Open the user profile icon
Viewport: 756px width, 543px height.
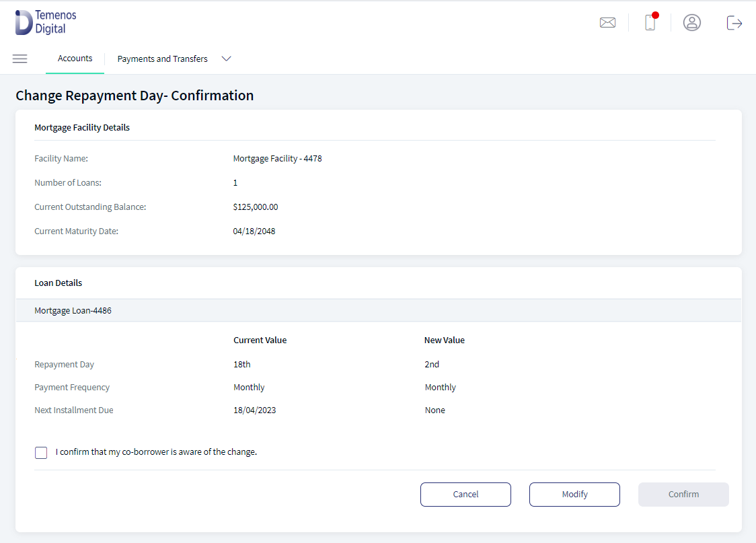[692, 23]
